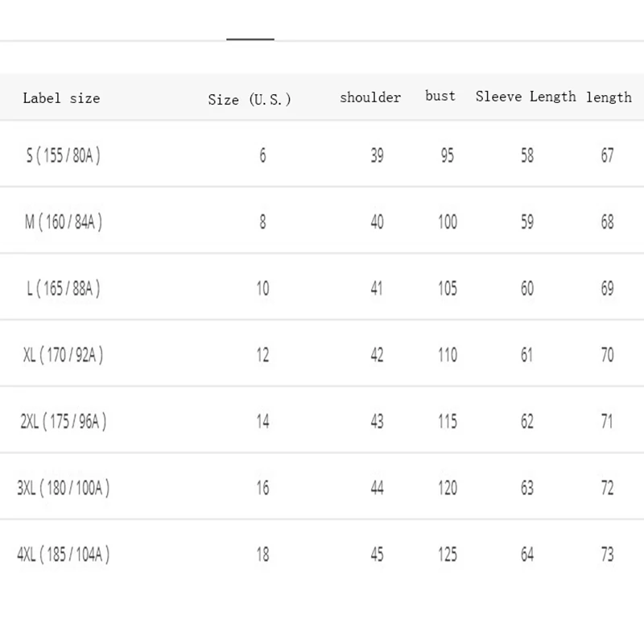This screenshot has height=644, width=644.
Task: Click the length column header
Action: coord(609,97)
